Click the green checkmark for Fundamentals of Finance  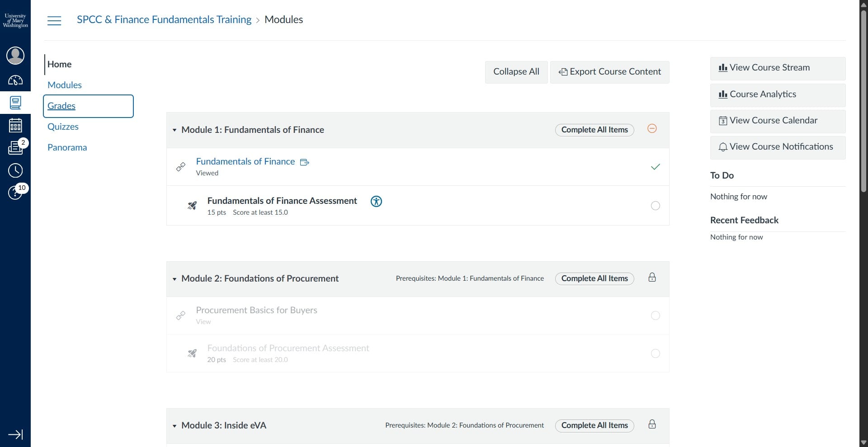(x=656, y=167)
